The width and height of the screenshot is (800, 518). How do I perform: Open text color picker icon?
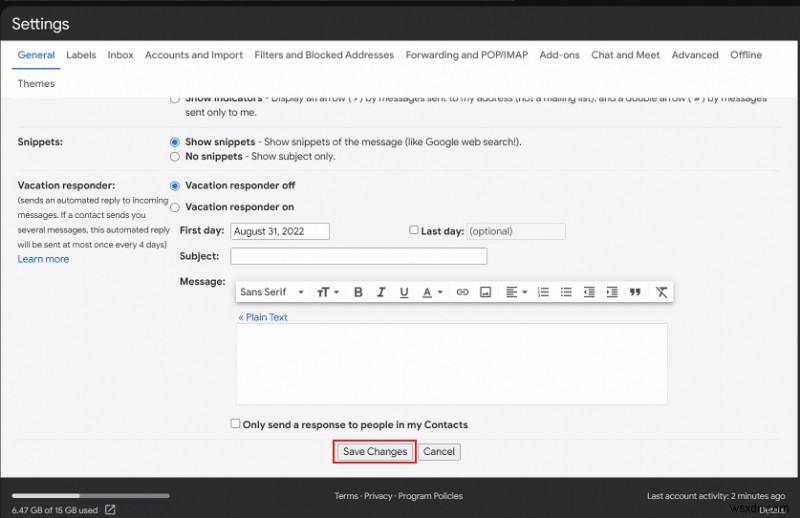pyautogui.click(x=432, y=292)
